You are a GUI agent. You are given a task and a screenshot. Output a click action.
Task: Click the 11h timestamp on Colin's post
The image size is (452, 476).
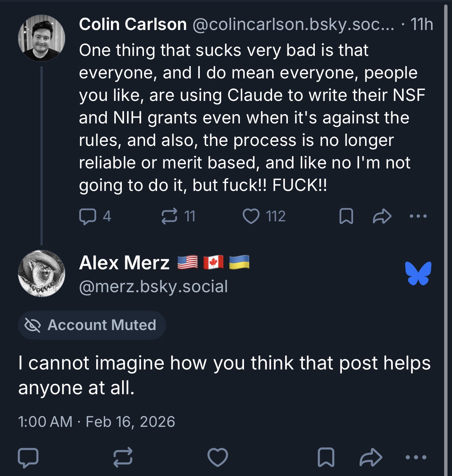tap(422, 24)
